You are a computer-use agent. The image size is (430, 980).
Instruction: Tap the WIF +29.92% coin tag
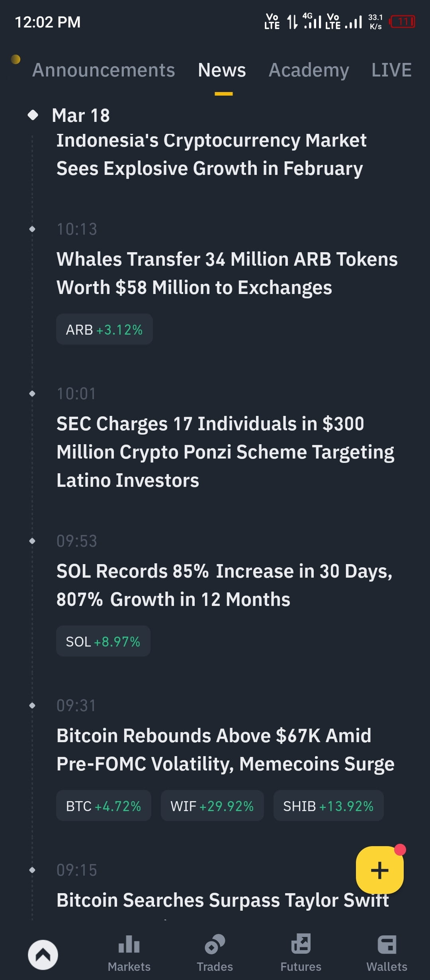(x=212, y=806)
